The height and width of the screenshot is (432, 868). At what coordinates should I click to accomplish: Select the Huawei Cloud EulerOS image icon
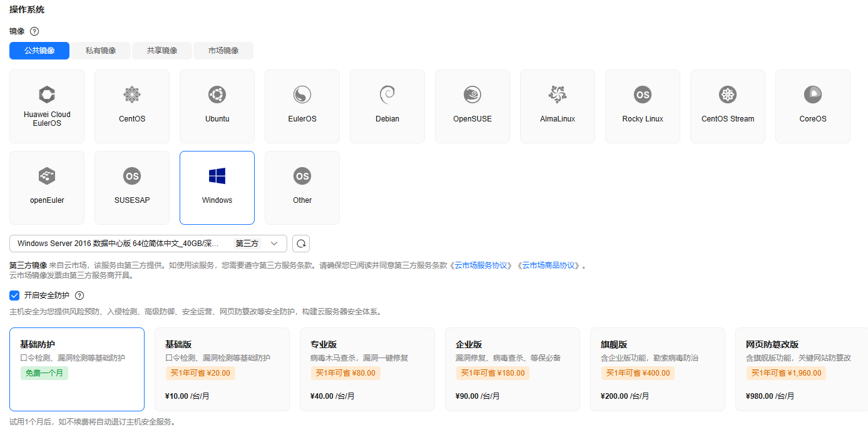click(x=47, y=95)
